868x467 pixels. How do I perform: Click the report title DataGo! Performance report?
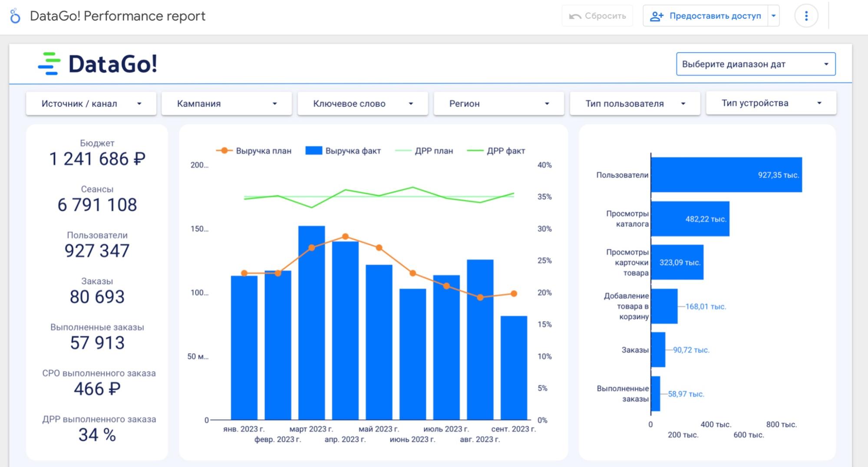118,16
